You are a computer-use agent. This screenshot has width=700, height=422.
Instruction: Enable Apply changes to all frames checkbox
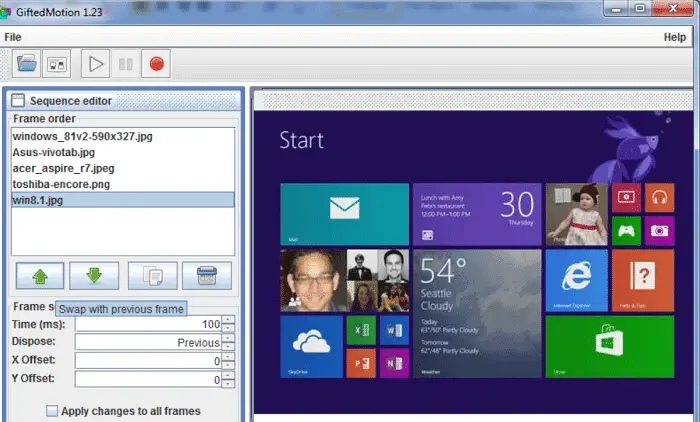[52, 411]
